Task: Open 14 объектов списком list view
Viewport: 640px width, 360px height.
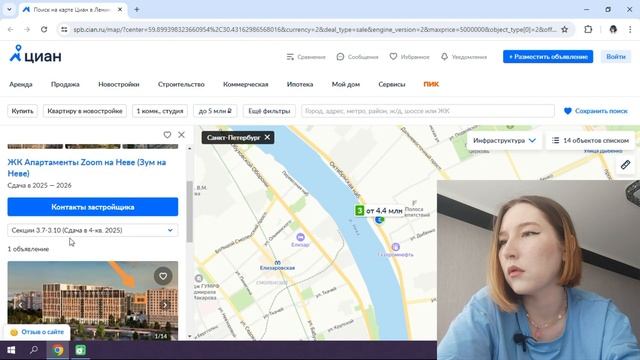Action: pyautogui.click(x=591, y=140)
